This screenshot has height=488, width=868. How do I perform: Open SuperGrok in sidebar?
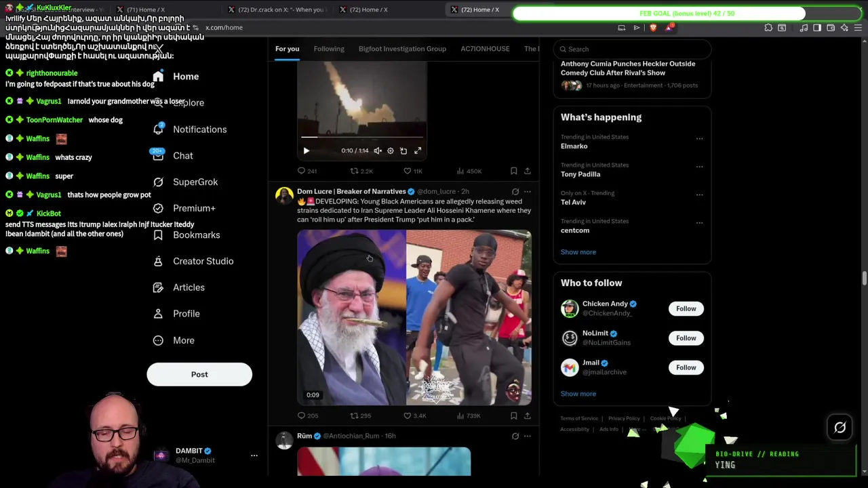[186, 182]
